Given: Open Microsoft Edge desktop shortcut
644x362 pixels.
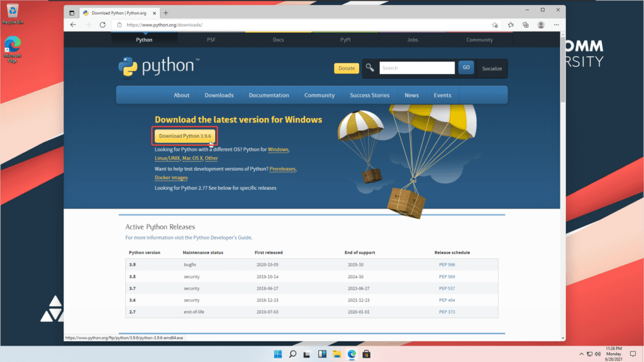Looking at the screenshot, I should coord(13,49).
